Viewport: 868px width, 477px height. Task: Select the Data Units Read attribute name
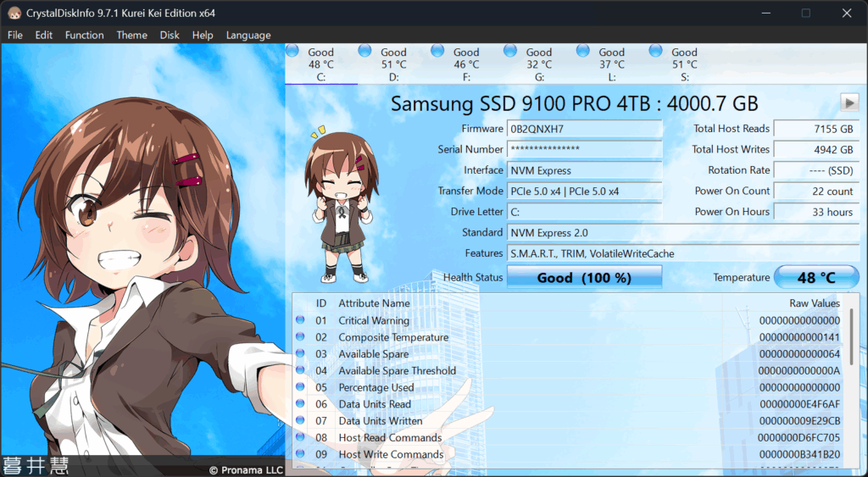tap(375, 404)
